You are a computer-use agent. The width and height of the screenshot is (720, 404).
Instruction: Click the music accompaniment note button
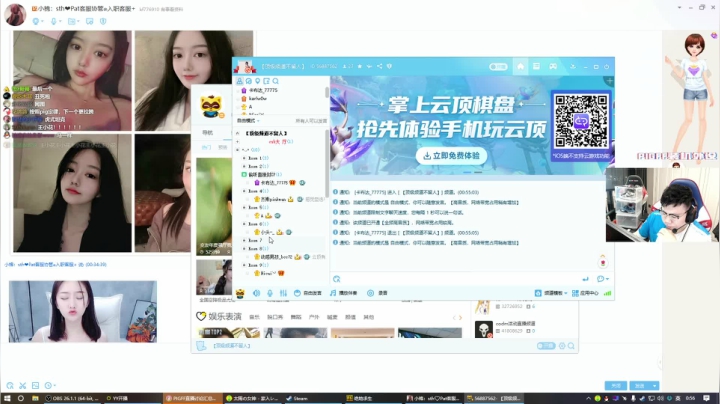343,293
